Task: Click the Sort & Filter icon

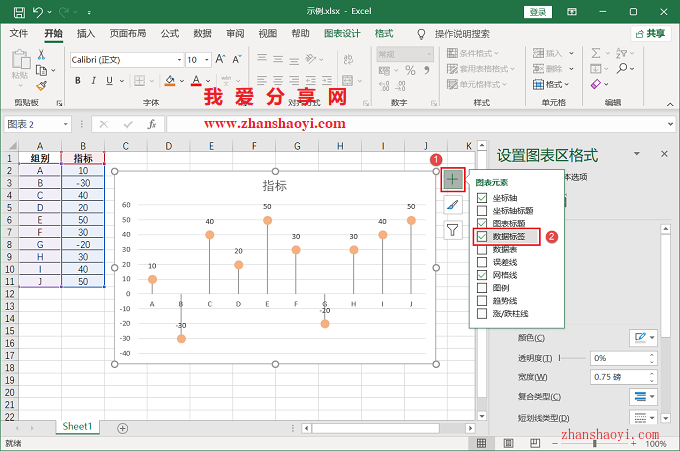Action: (x=621, y=53)
